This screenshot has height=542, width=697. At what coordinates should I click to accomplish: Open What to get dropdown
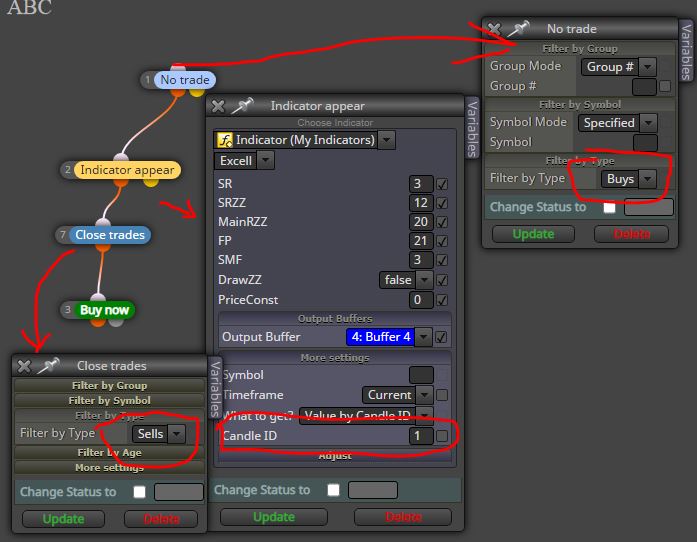pyautogui.click(x=425, y=415)
